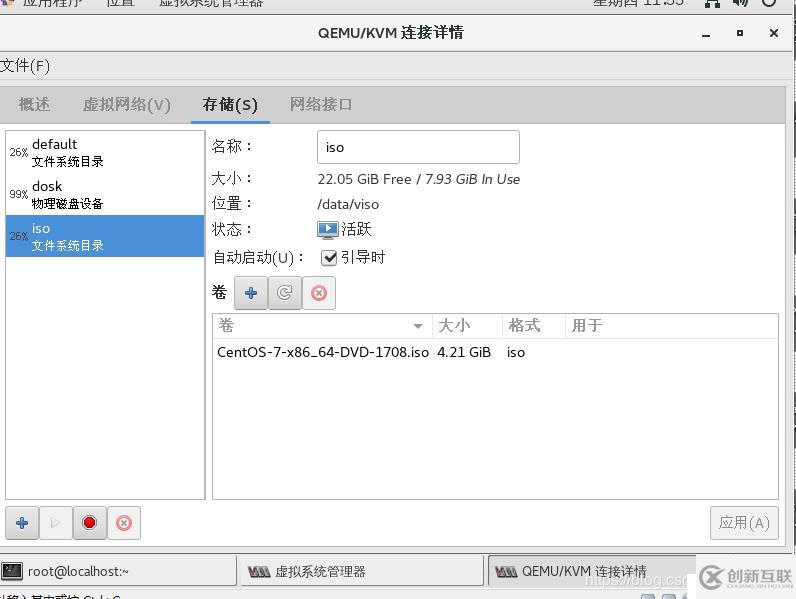Switch to the 概述 tab

34,105
